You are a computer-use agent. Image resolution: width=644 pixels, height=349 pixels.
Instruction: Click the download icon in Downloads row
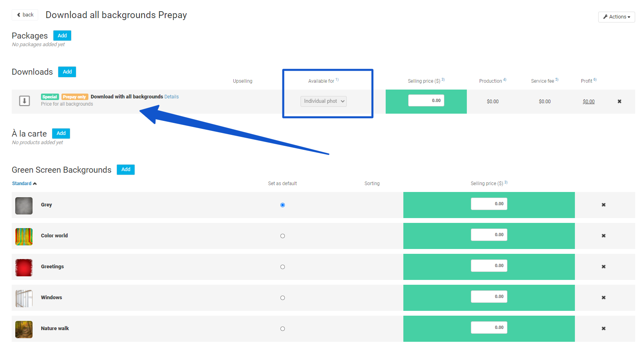[25, 101]
